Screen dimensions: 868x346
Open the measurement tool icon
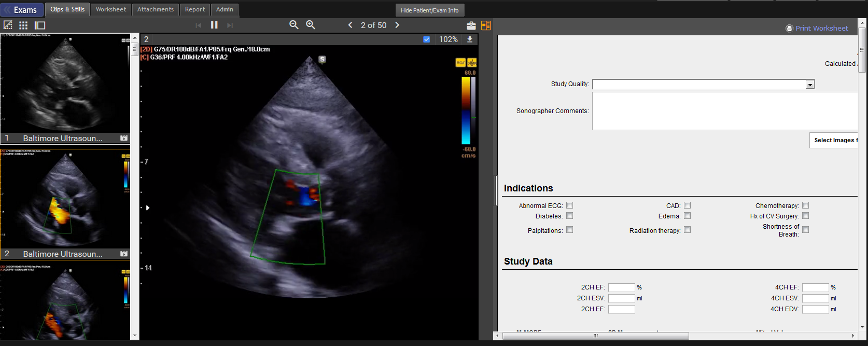[x=8, y=25]
